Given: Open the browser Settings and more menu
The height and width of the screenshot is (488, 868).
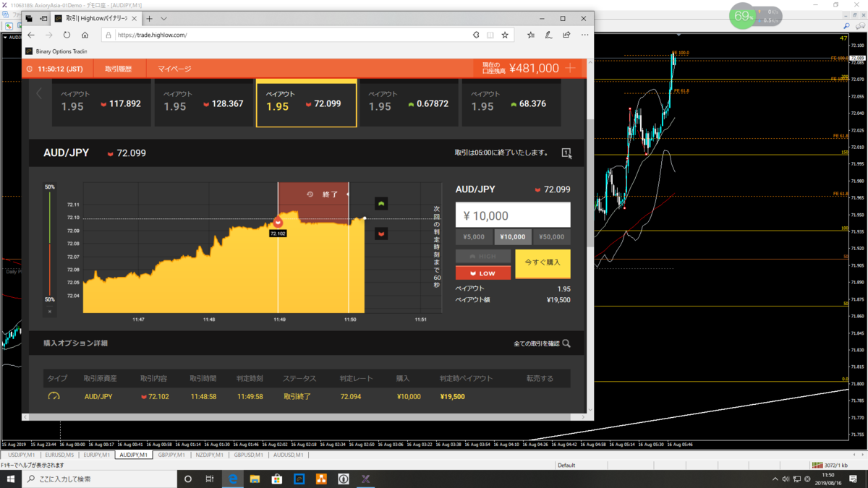Looking at the screenshot, I should (x=584, y=35).
